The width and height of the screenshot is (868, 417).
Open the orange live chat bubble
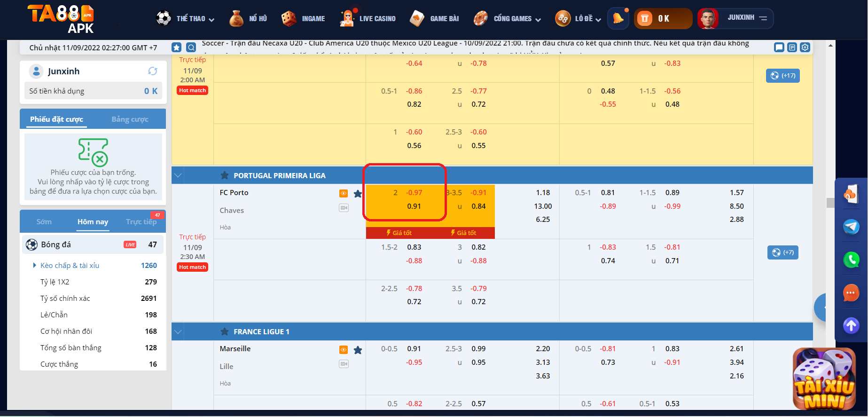[x=851, y=293]
